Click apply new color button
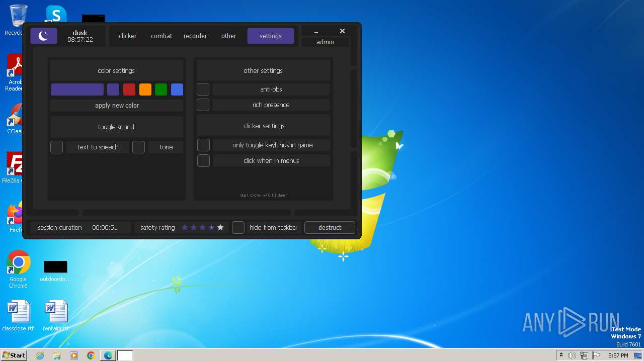This screenshot has width=644, height=362. pyautogui.click(x=117, y=106)
